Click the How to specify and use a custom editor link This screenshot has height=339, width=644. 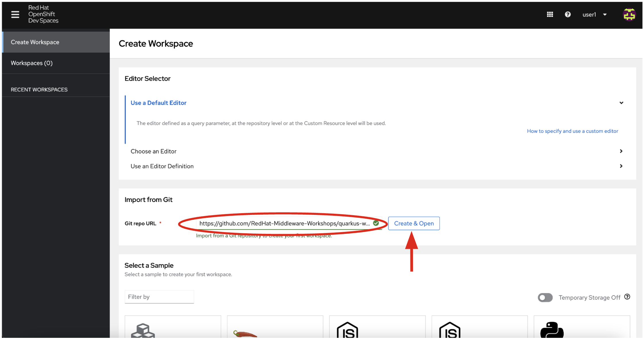573,131
